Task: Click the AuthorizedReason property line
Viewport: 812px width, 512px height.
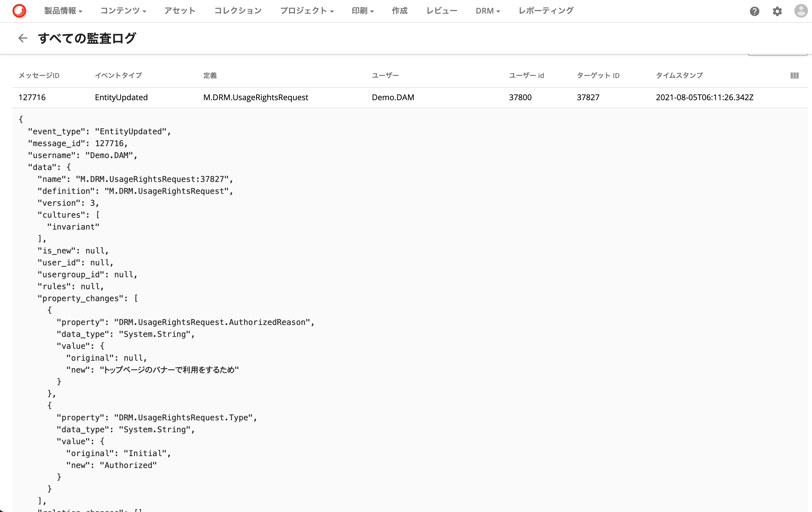Action: [x=185, y=322]
